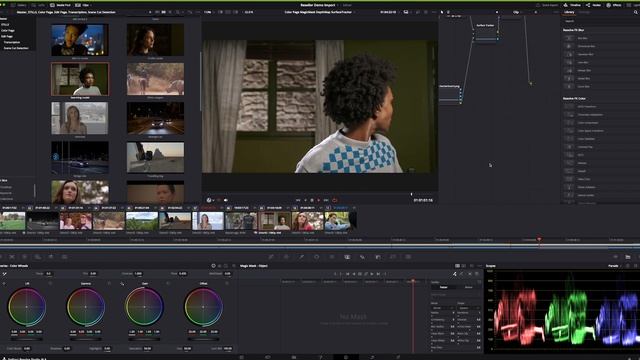This screenshot has width=640, height=360.
Task: Open the Clip mode dropdown in node editor
Action: pyautogui.click(x=518, y=12)
